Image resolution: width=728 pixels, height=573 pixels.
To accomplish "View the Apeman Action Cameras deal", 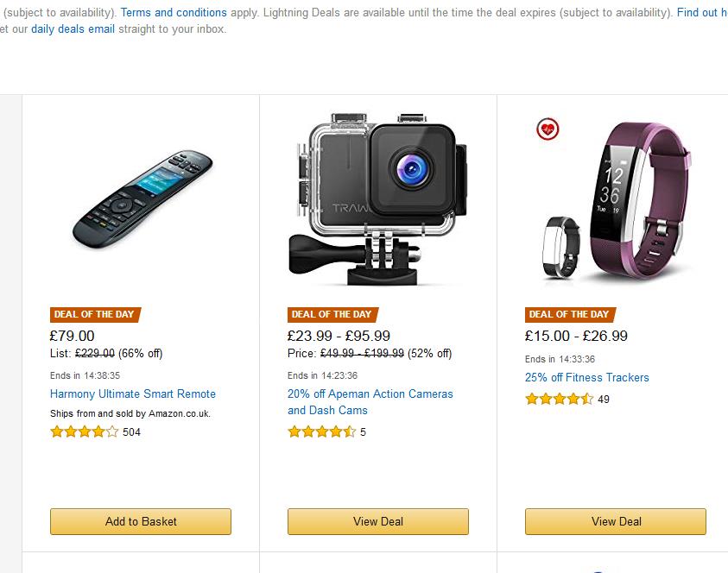I will 378,521.
